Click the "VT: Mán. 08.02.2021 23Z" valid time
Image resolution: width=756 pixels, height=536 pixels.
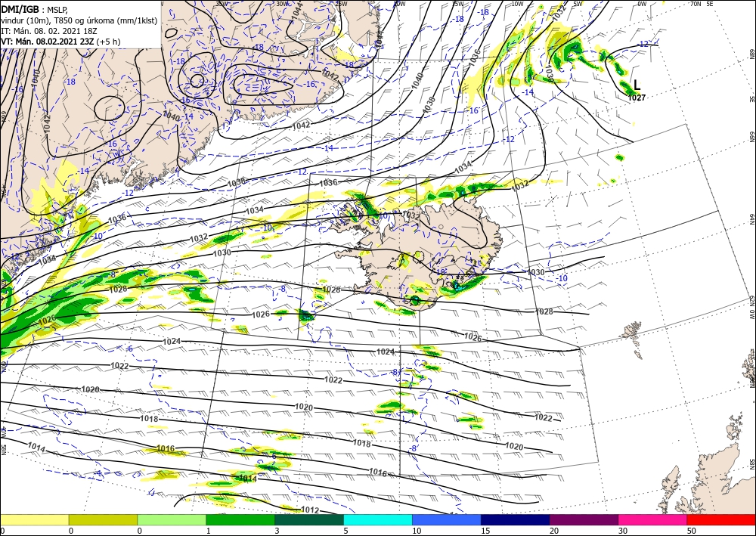(x=48, y=42)
